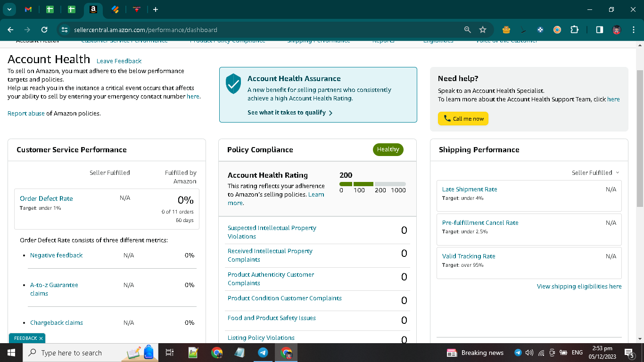Open Pre-fulfillment Cancel Rate metric
Viewport: 644px width, 362px height.
point(480,222)
